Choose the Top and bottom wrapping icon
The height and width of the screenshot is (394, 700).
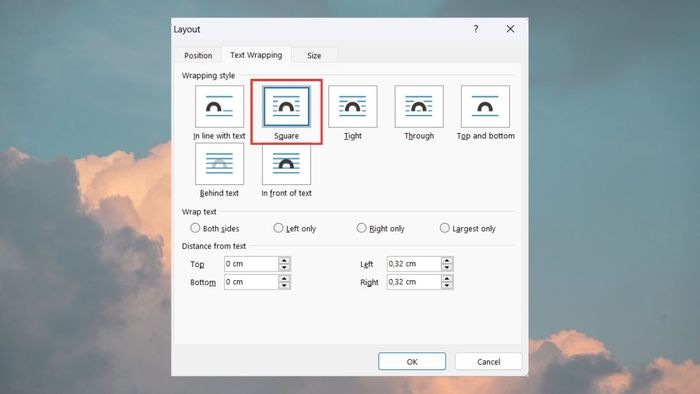485,106
